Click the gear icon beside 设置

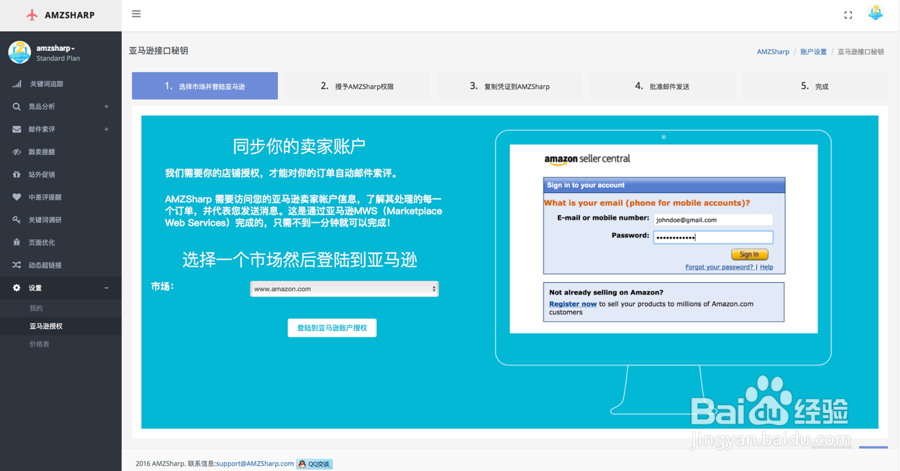tap(17, 288)
